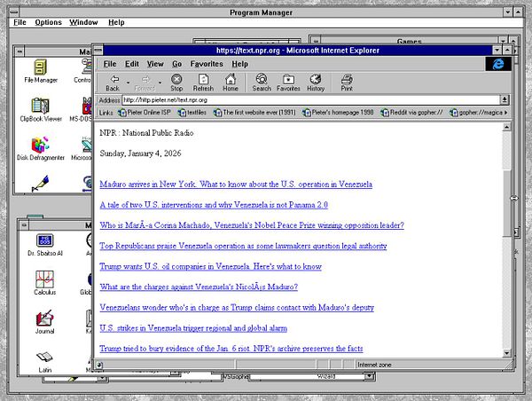Open the pen icon below Disk Defragmenter
Viewport: 532px width, 401px height.
(41, 184)
